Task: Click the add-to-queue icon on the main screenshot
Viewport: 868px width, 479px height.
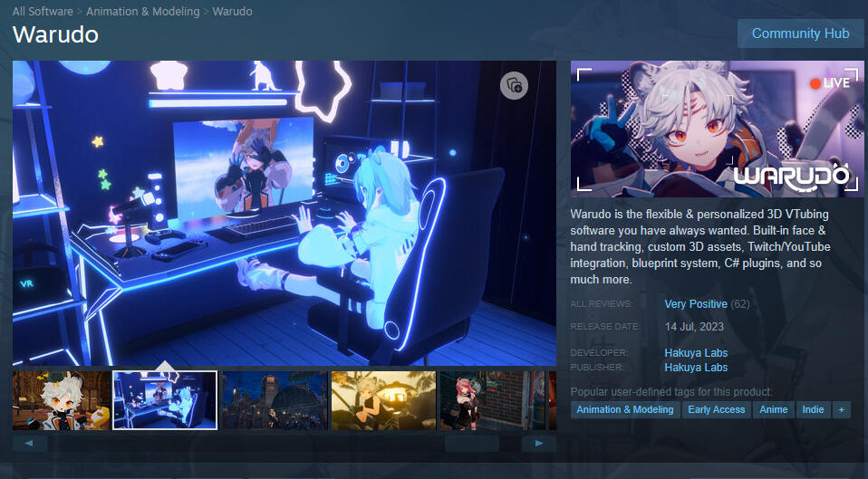Action: click(x=514, y=85)
